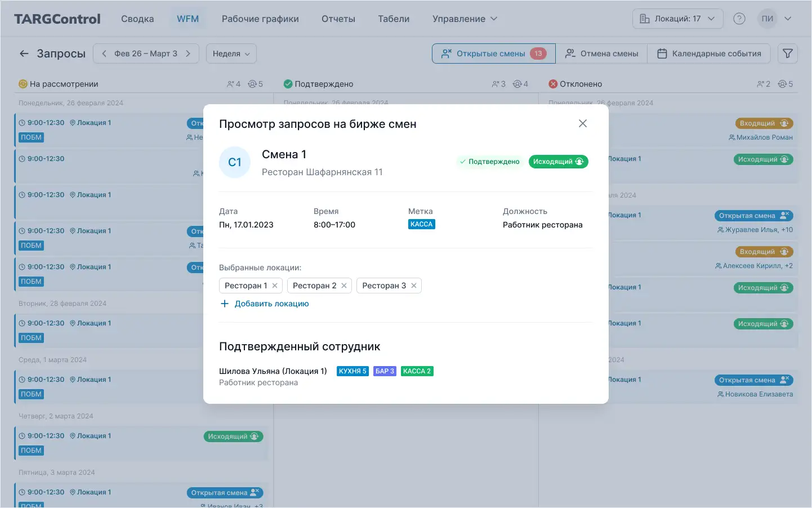Open the Отчеты menu item

click(338, 19)
